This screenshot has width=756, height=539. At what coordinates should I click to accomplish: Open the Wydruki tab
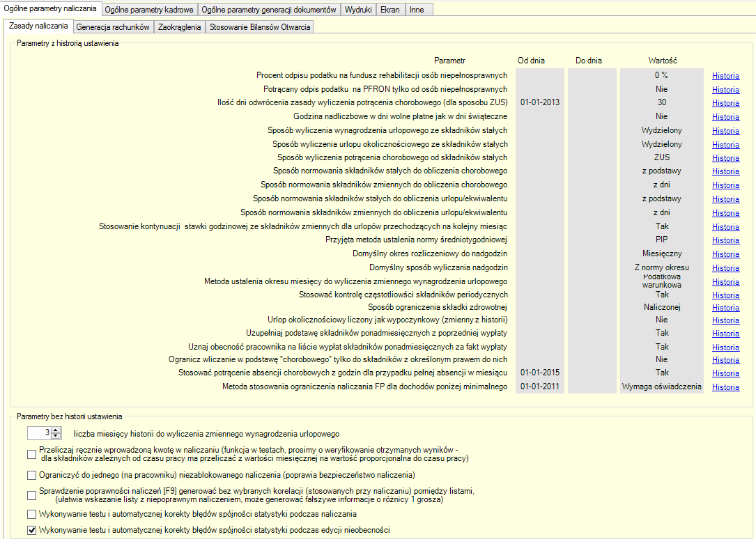point(358,10)
